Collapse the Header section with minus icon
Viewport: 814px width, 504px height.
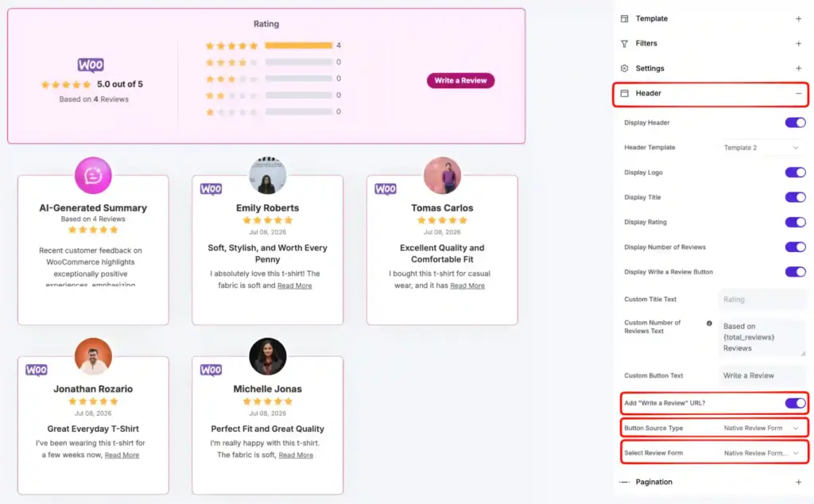798,94
